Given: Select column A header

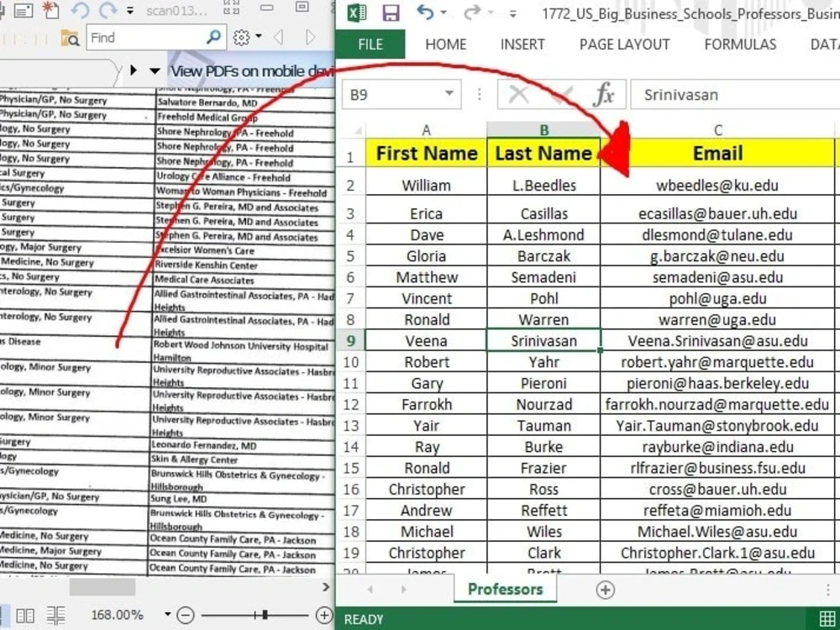Looking at the screenshot, I should click(x=427, y=130).
